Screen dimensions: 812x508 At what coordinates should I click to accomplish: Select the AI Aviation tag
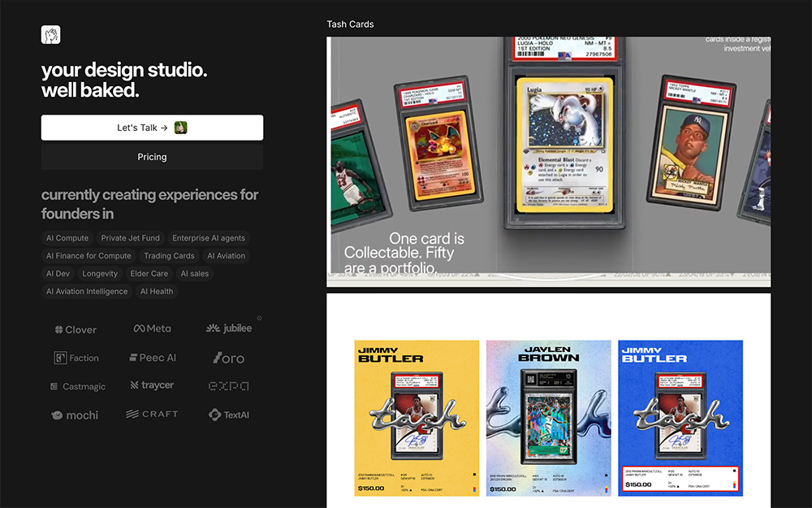[227, 255]
